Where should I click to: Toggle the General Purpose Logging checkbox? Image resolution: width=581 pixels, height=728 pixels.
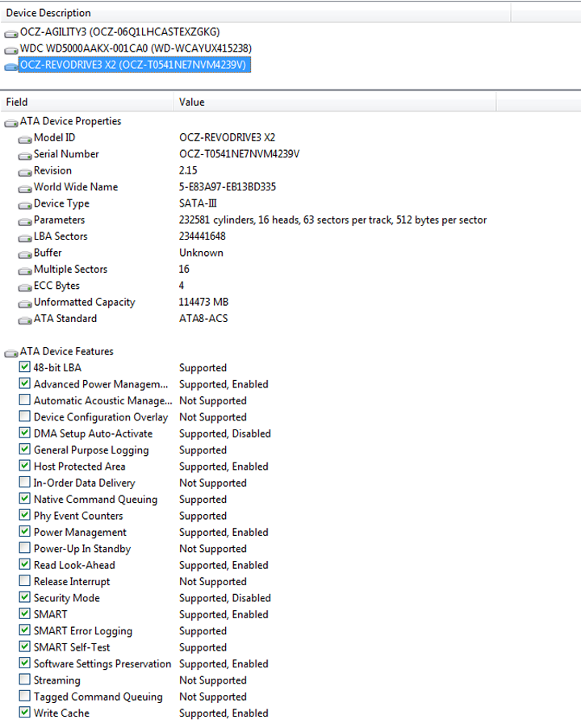[x=24, y=449]
